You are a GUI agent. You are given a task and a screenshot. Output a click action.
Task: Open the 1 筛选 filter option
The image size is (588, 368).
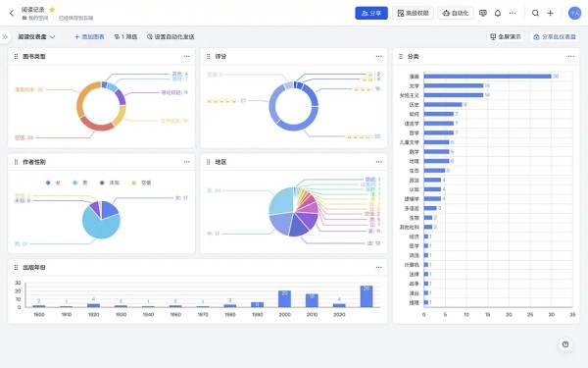[x=125, y=37]
